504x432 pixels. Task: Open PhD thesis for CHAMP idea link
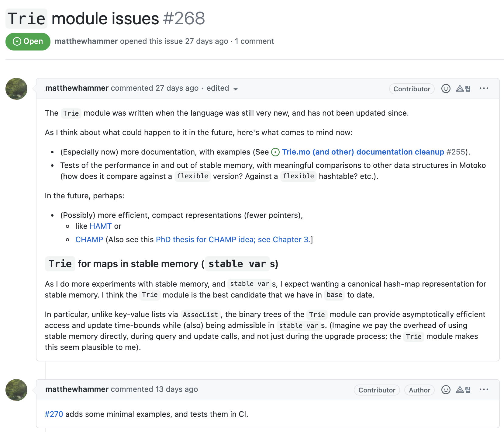[233, 239]
